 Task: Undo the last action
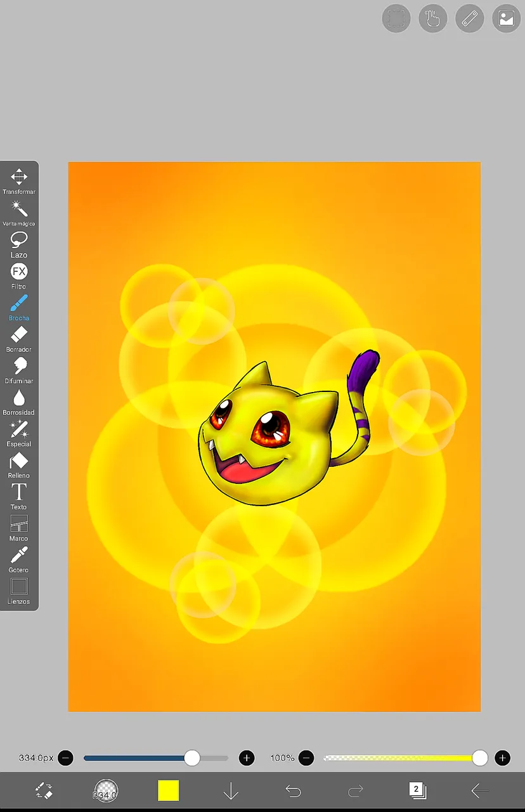point(293,790)
